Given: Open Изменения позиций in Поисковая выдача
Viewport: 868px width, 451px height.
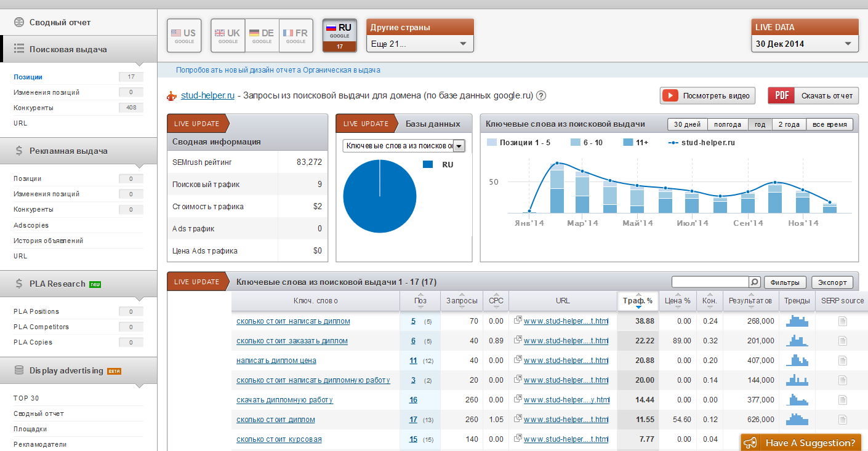Looking at the screenshot, I should (47, 92).
